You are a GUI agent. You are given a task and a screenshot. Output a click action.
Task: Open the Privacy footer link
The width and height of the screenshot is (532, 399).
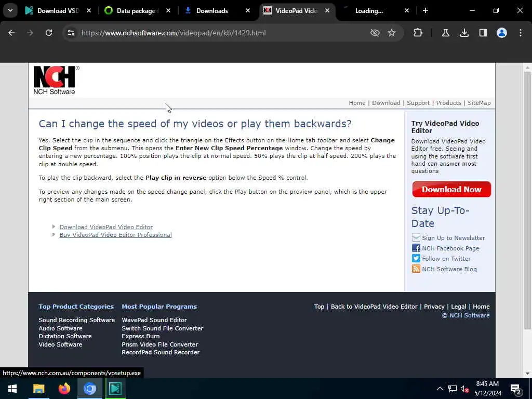pyautogui.click(x=434, y=307)
